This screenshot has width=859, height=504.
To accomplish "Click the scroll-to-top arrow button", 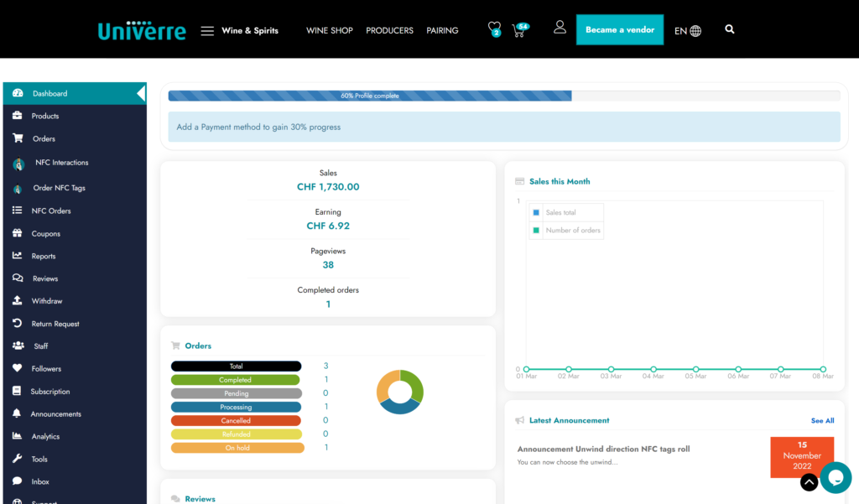I will point(810,482).
